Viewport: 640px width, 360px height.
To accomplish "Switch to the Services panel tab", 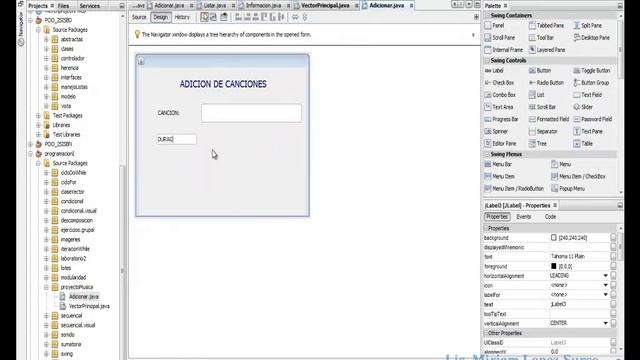I will 89,6.
